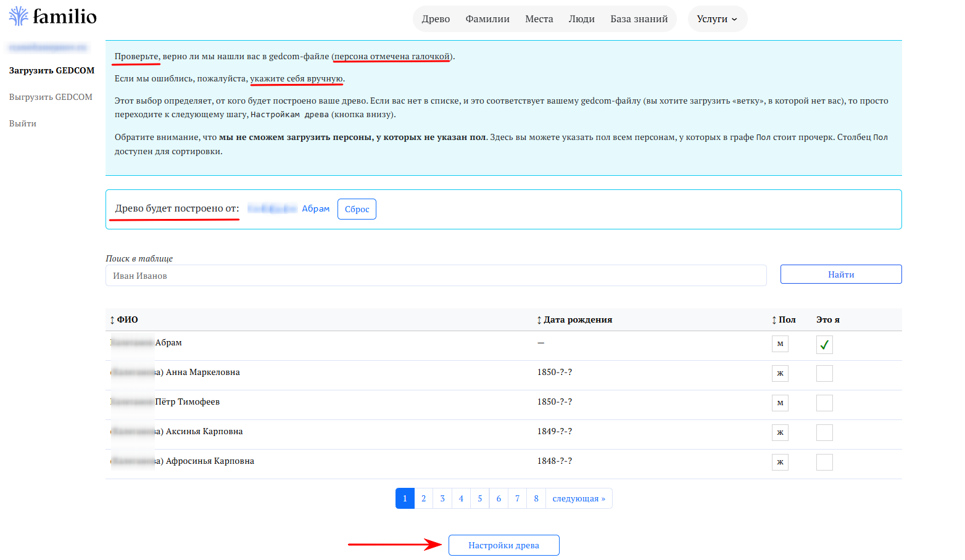Sort table by Дата рождения column
The height and width of the screenshot is (560, 965).
click(x=574, y=319)
